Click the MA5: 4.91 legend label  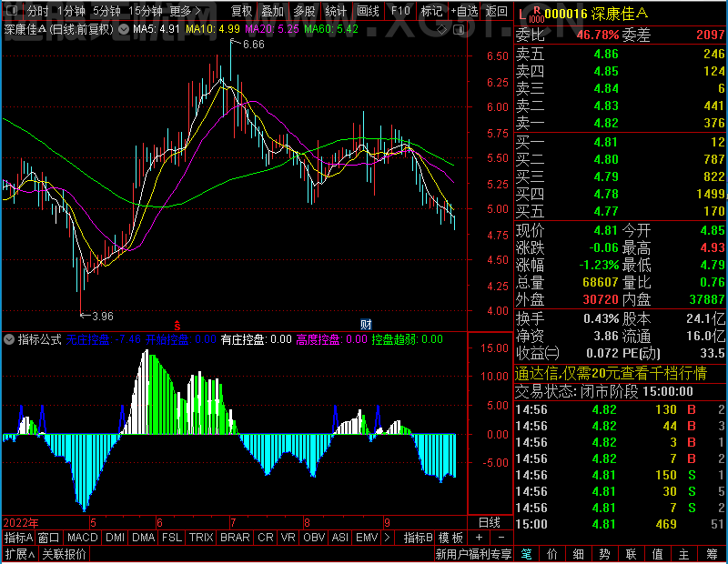tap(157, 29)
